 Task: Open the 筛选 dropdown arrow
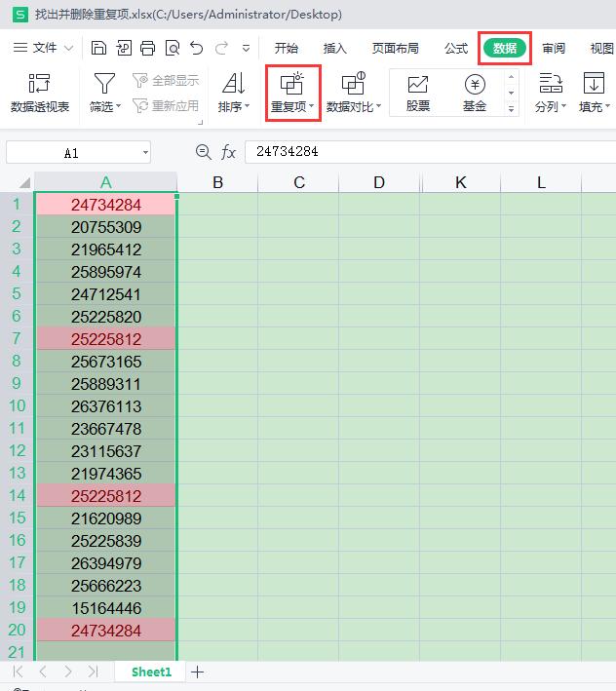119,106
